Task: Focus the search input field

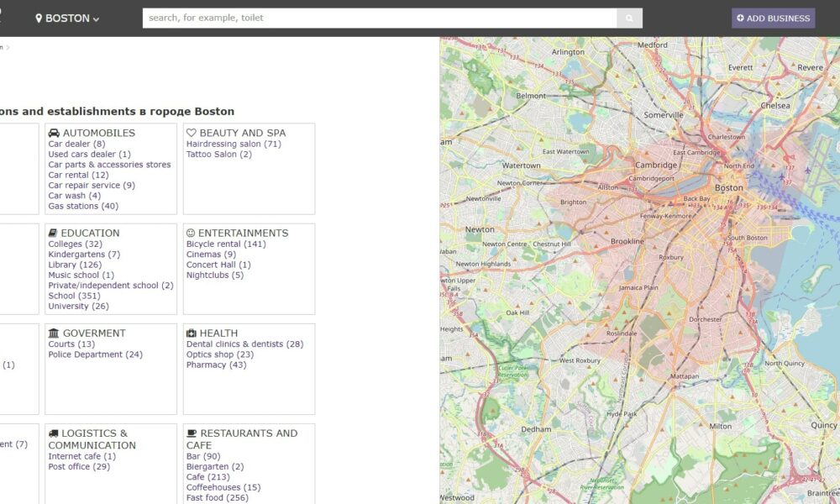Action: (378, 18)
